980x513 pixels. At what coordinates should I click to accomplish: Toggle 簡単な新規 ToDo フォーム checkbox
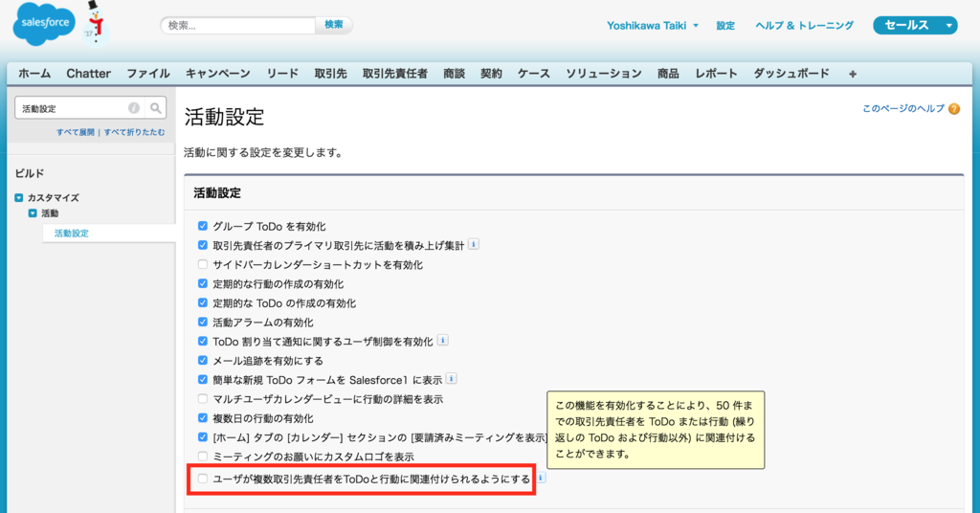[203, 380]
